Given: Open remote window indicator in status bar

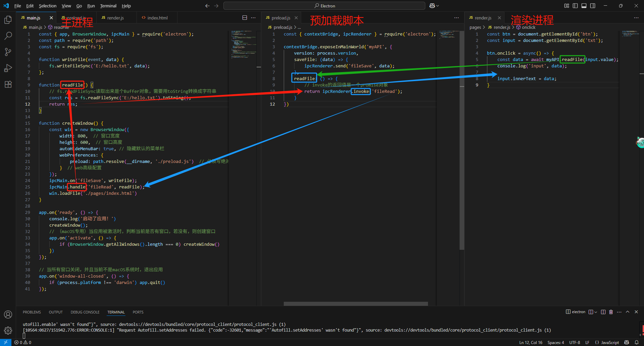Looking at the screenshot, I should coord(6,342).
